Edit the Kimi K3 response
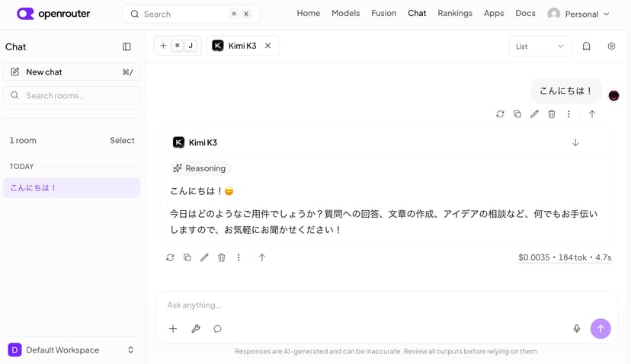The image size is (631, 364). [204, 257]
